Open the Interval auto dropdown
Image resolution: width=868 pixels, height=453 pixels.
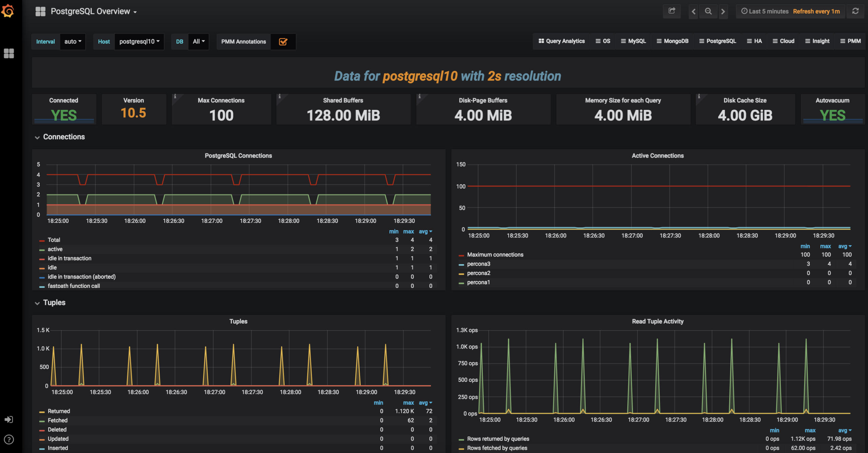(73, 41)
